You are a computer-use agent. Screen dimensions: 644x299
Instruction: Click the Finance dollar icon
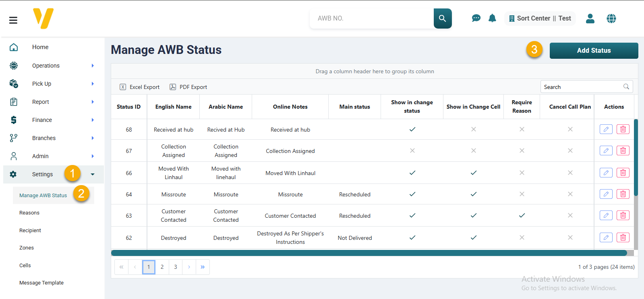14,120
